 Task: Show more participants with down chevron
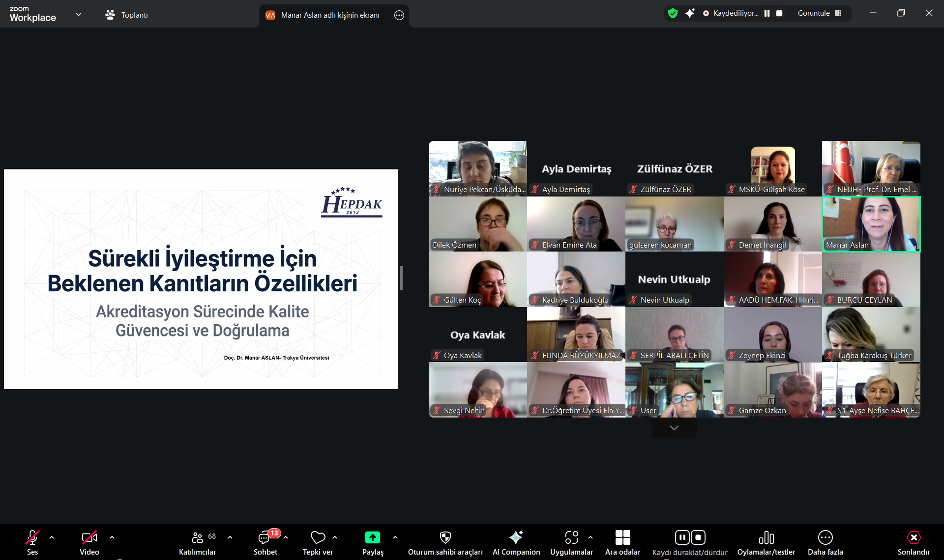click(x=674, y=428)
